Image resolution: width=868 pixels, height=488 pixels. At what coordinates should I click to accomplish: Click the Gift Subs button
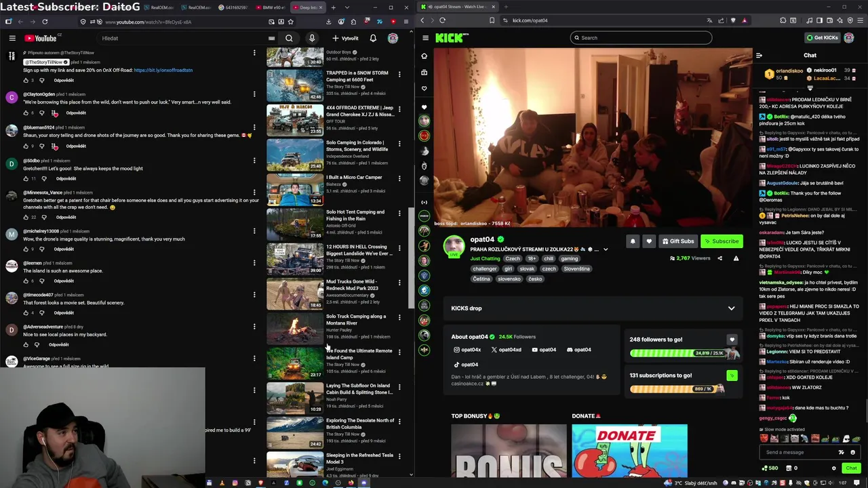pos(678,241)
